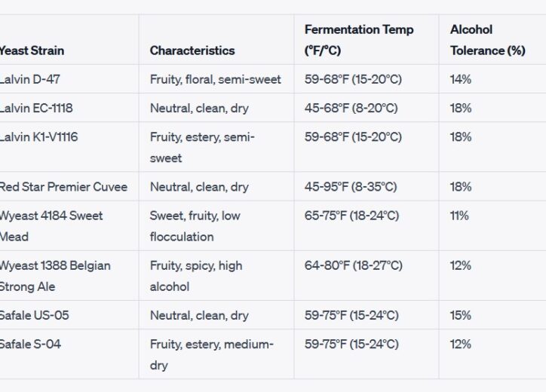Click the 15% alcohol tolerance value
The height and width of the screenshot is (392, 546).
point(460,315)
